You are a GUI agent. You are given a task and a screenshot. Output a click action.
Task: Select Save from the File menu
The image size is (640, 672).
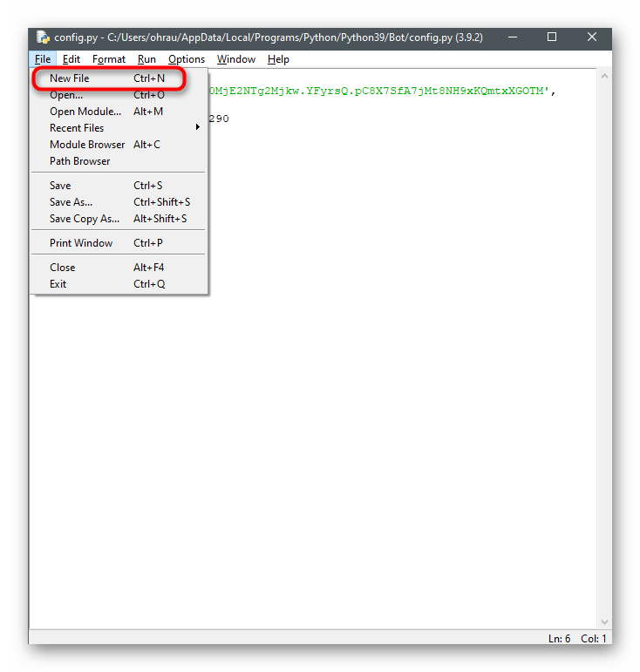pos(61,186)
